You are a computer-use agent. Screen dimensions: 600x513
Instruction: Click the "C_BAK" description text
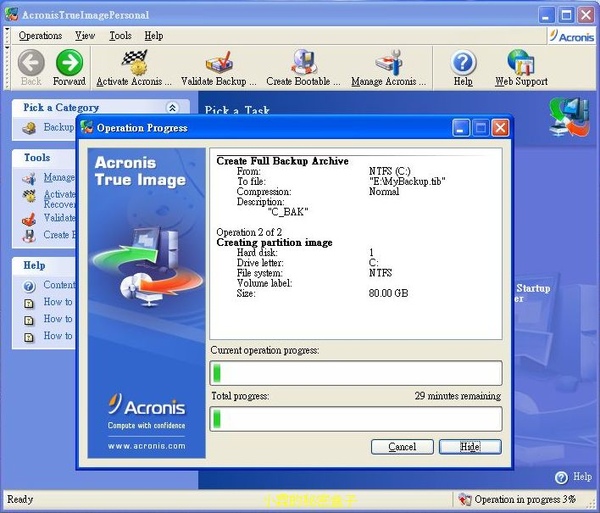(x=288, y=212)
